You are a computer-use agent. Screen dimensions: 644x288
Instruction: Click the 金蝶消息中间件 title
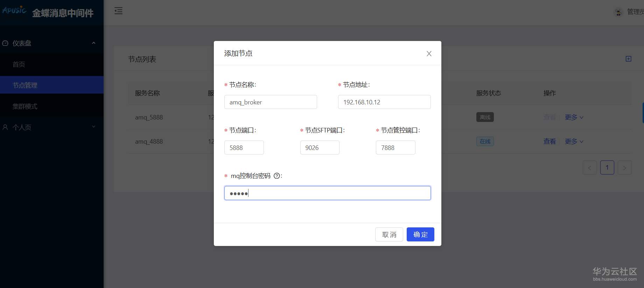63,13
